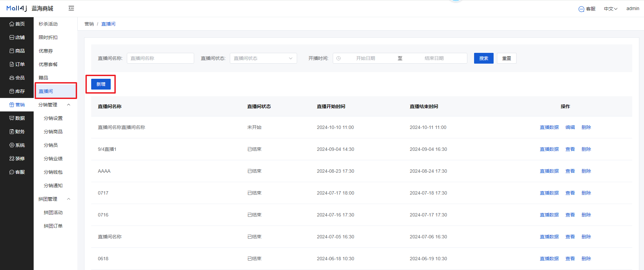Click the 重置 reset button
The width and height of the screenshot is (644, 270).
506,58
